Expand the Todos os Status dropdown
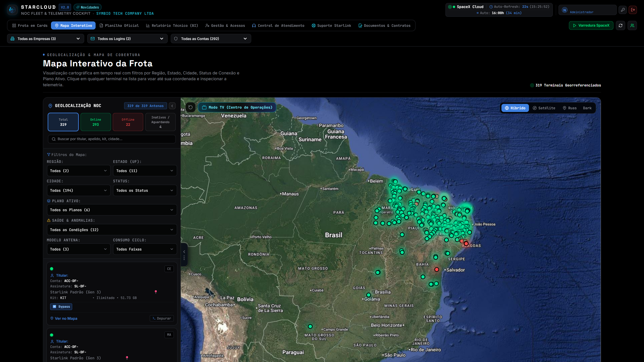 (145, 190)
